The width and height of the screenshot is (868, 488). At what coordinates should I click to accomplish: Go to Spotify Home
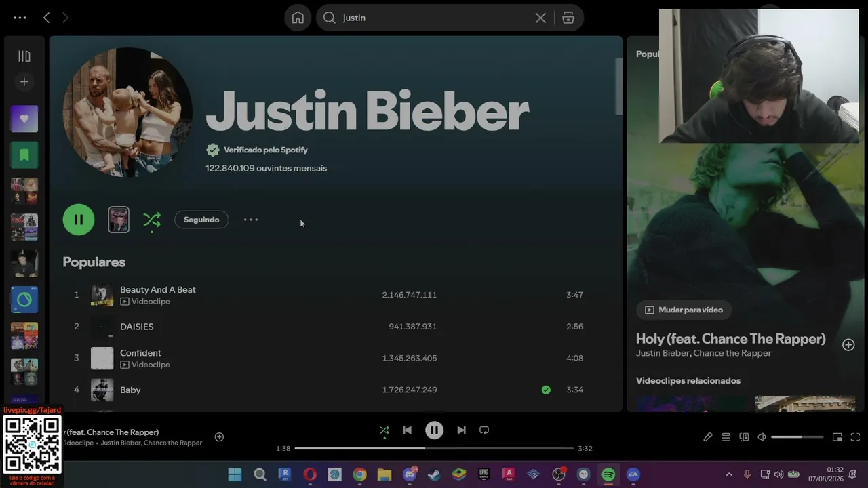click(298, 18)
